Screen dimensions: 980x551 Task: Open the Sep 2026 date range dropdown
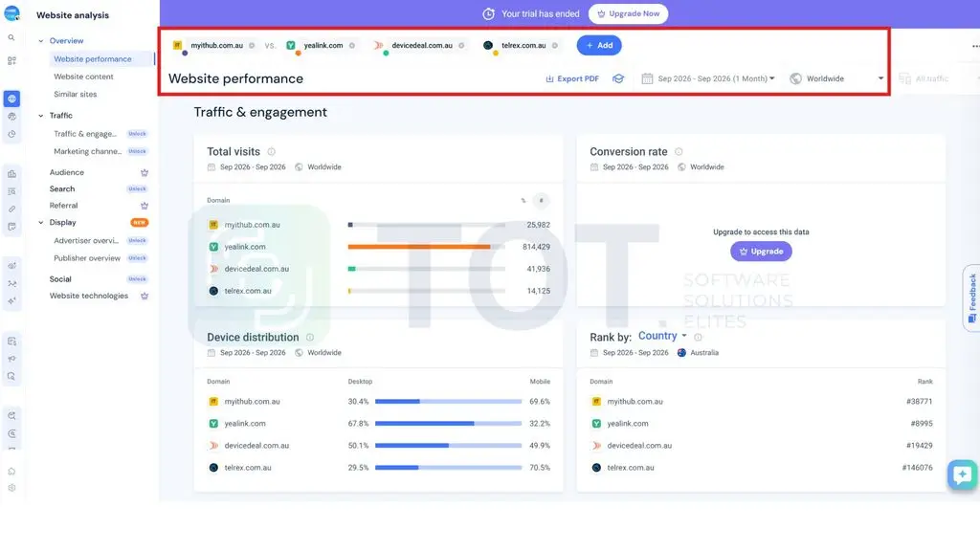coord(708,78)
